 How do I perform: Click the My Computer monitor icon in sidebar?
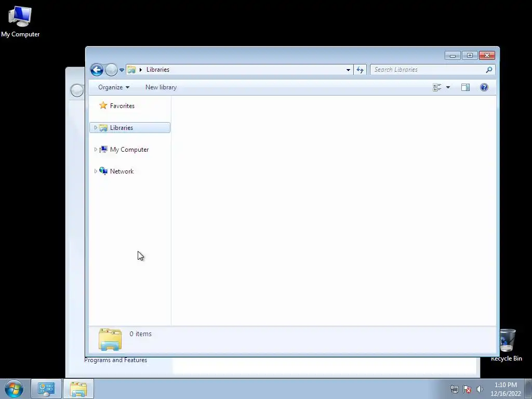103,149
